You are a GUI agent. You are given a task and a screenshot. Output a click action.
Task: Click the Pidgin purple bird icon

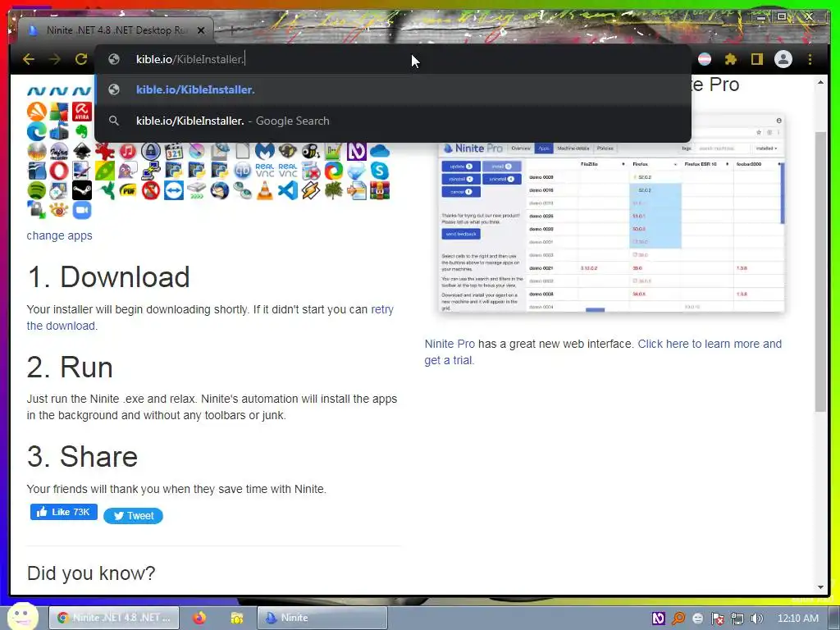(127, 171)
